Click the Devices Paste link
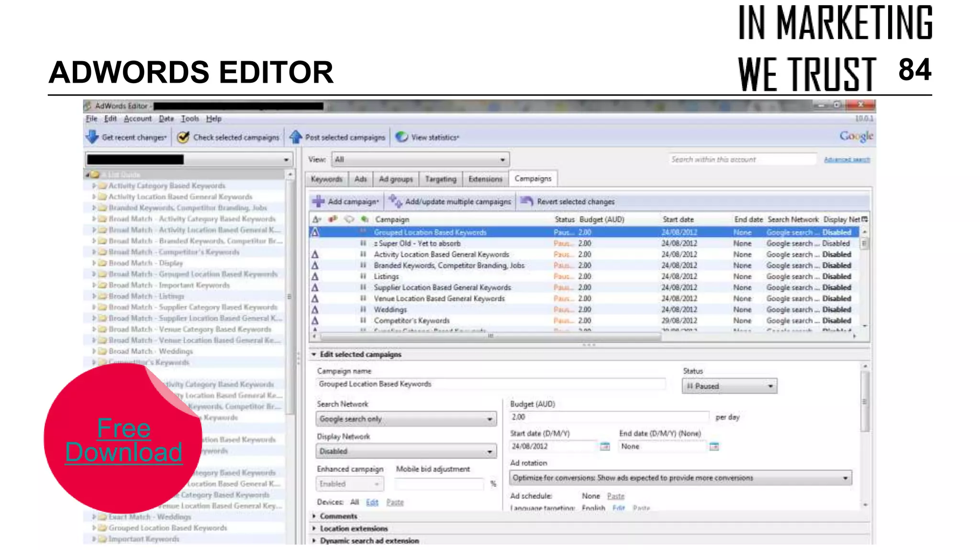The height and width of the screenshot is (550, 980). [395, 502]
